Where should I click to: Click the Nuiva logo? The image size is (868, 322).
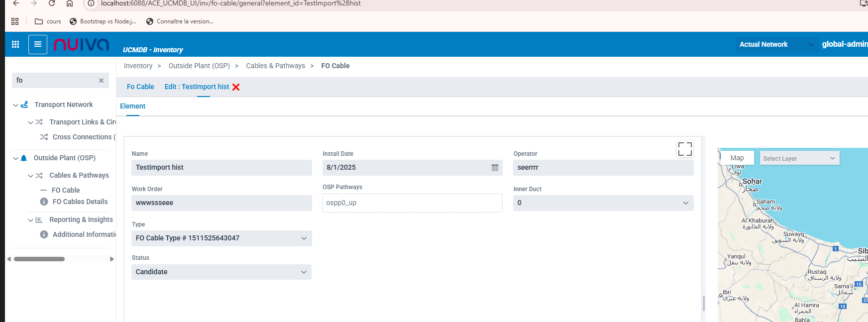81,45
